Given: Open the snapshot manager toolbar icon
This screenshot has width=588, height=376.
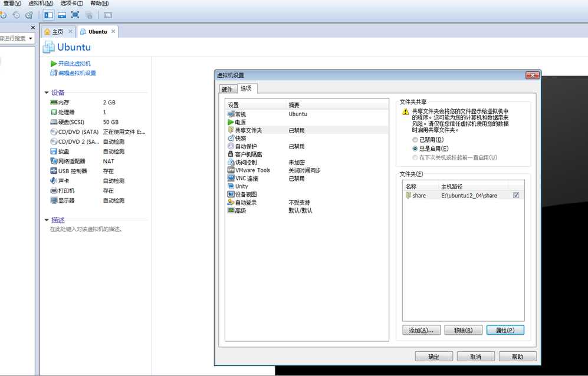Looking at the screenshot, I should click(29, 15).
